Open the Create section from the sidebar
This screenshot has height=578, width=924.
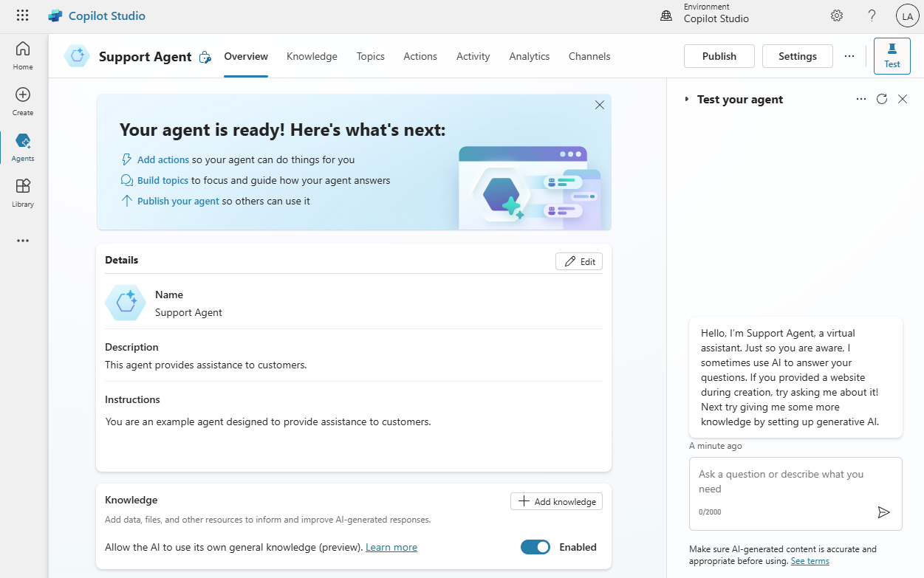click(x=22, y=101)
